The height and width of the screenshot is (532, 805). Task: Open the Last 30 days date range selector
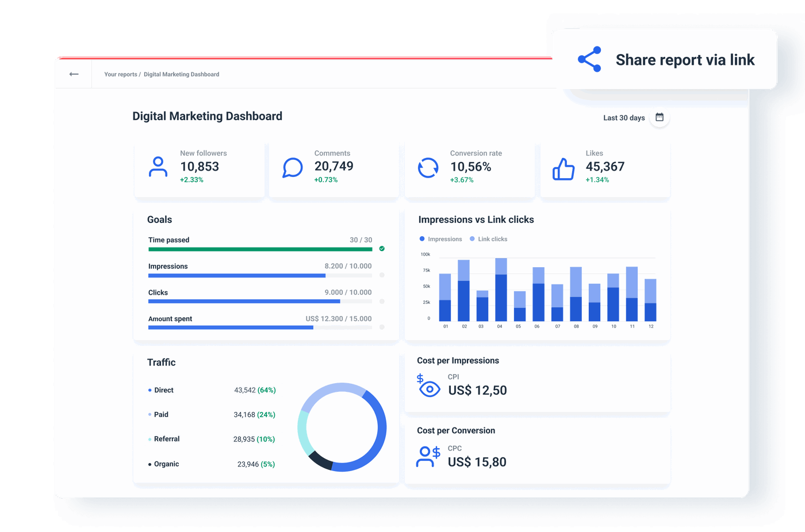(623, 117)
